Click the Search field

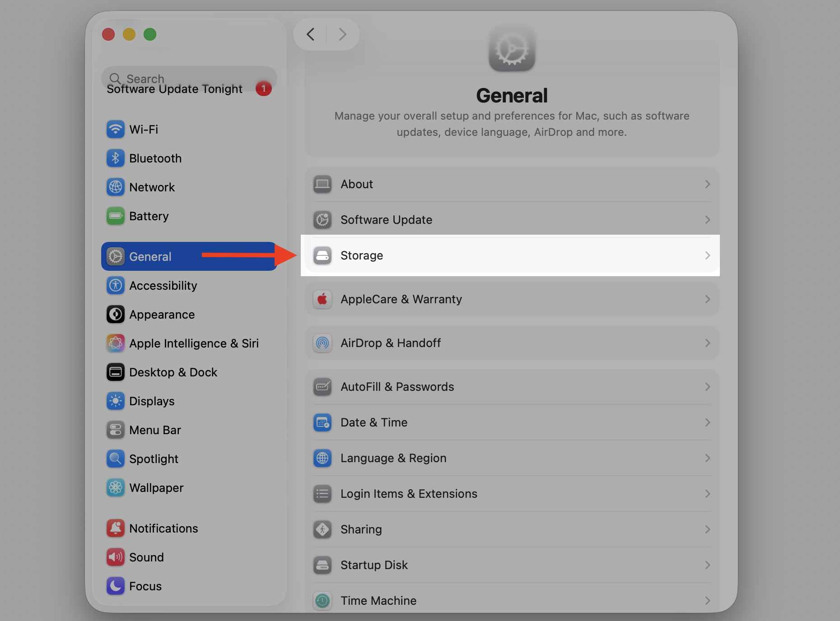(x=189, y=79)
